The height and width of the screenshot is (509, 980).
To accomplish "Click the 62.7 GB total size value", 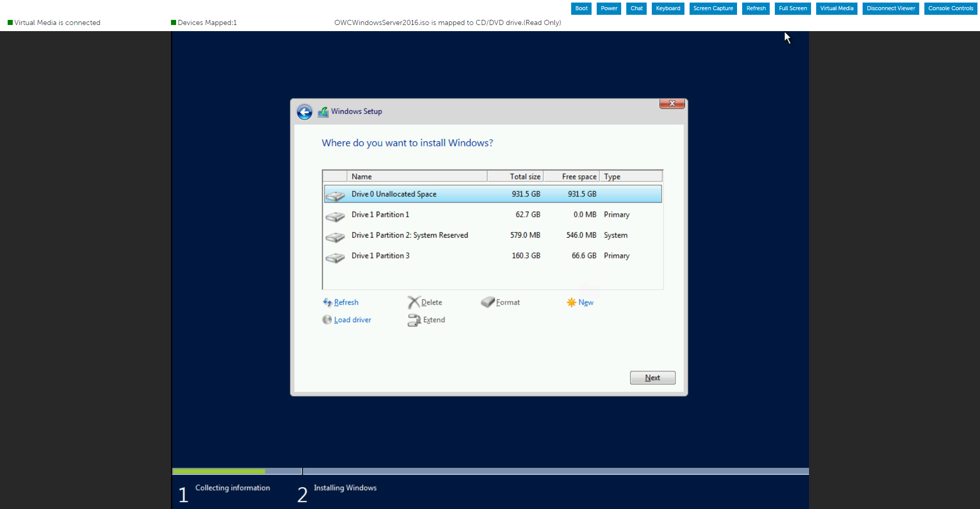I will coord(528,215).
